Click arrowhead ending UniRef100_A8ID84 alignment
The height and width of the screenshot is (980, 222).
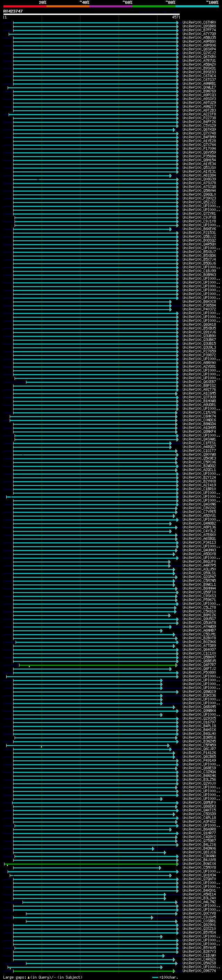pos(170,175)
